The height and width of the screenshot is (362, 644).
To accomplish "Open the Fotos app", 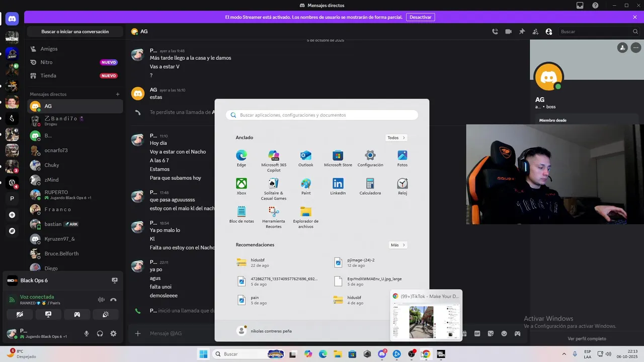I will pyautogui.click(x=403, y=158).
